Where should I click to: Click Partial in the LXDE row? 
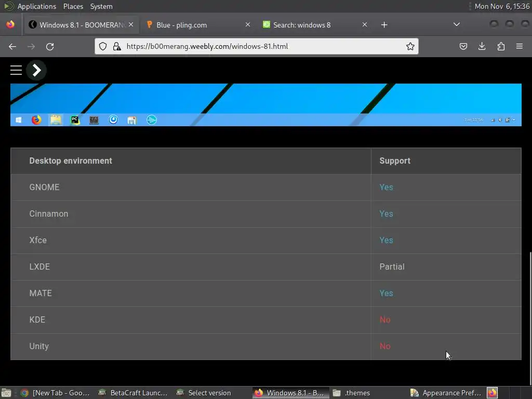pos(392,267)
